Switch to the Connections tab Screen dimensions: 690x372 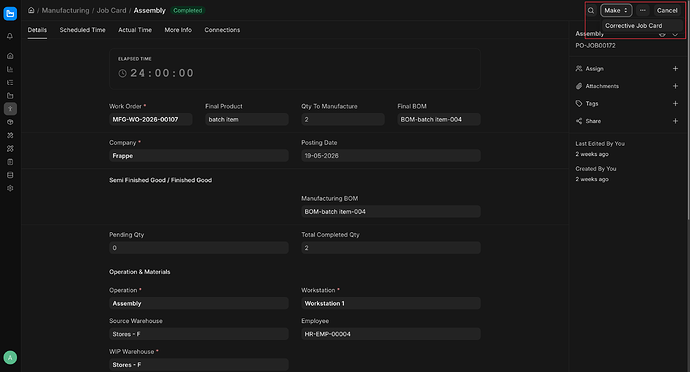pyautogui.click(x=222, y=30)
